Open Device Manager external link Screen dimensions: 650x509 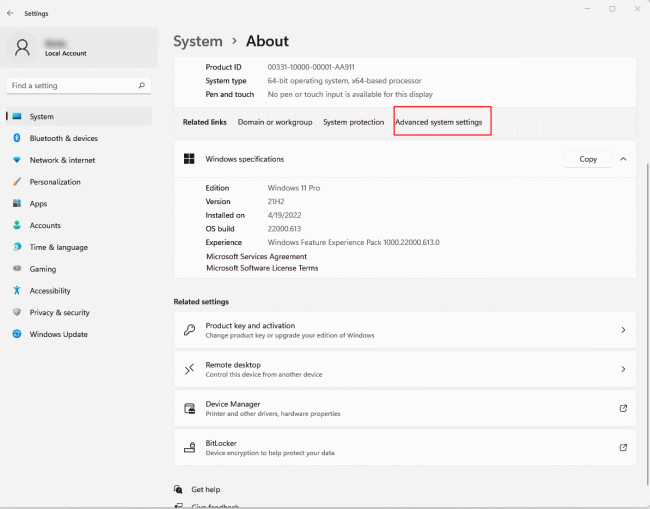click(623, 408)
